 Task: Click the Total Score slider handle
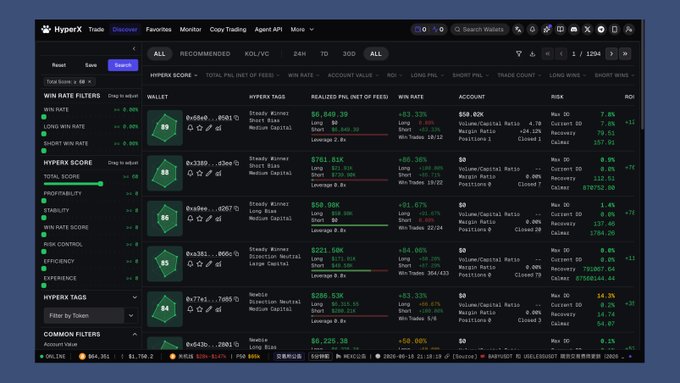pyautogui.click(x=101, y=184)
